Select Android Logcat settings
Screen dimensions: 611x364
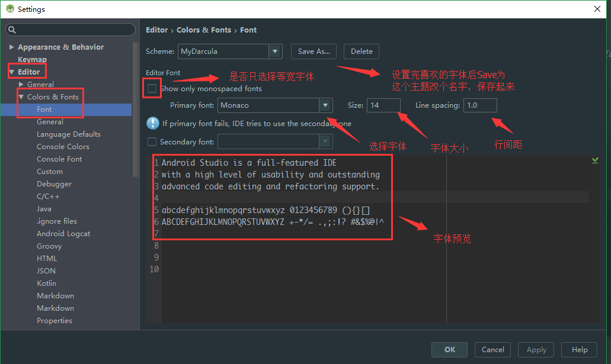coord(63,234)
